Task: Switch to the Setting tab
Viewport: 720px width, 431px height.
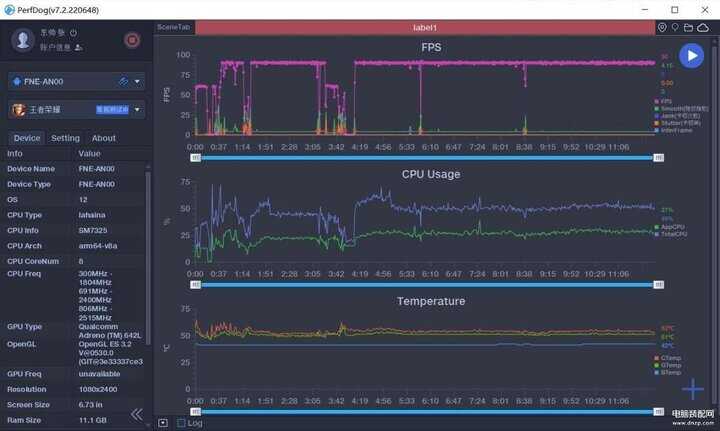Action: tap(65, 138)
